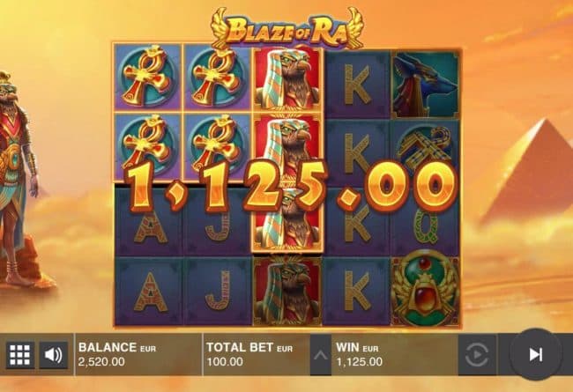Click the bottom Ra falcon symbol
The image size is (573, 392).
tap(287, 291)
